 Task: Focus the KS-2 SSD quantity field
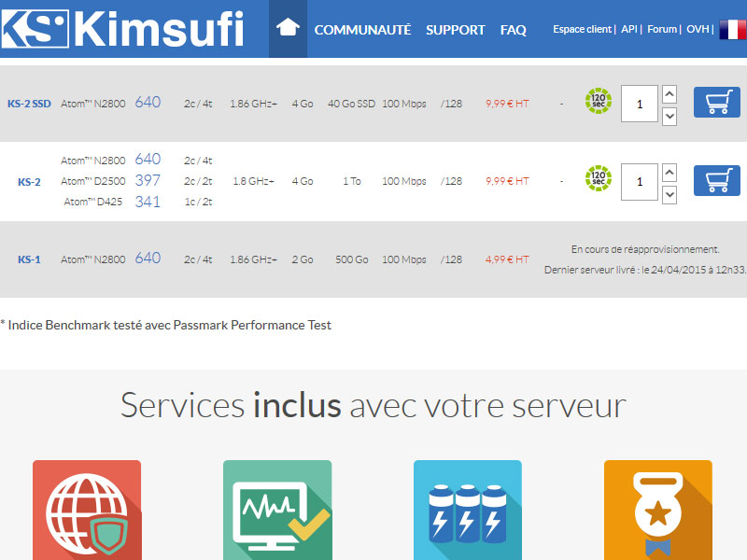pyautogui.click(x=640, y=104)
